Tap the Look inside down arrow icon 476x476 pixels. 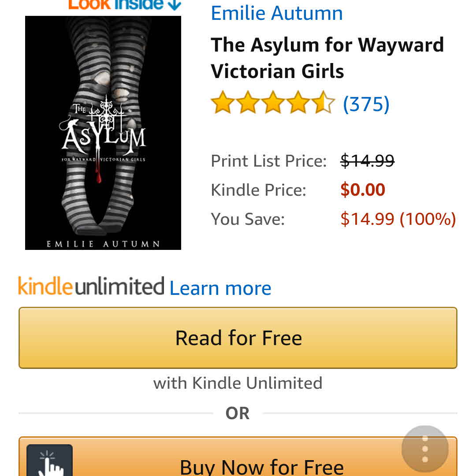(175, 4)
